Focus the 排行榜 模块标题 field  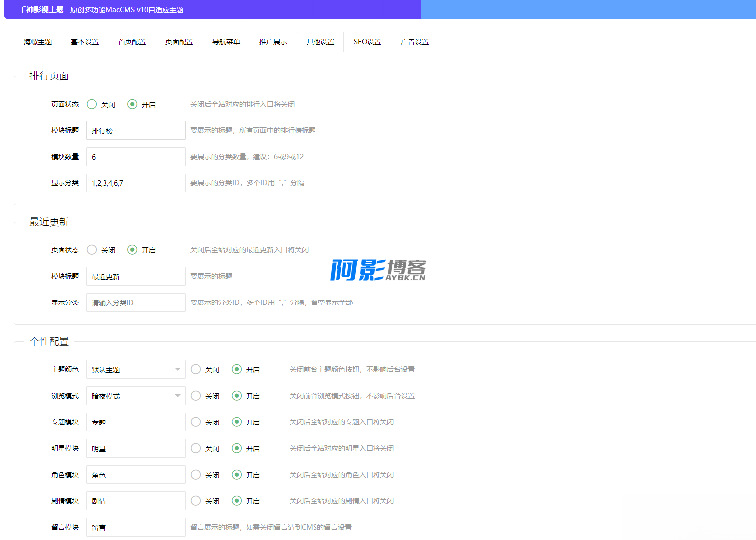coord(136,130)
